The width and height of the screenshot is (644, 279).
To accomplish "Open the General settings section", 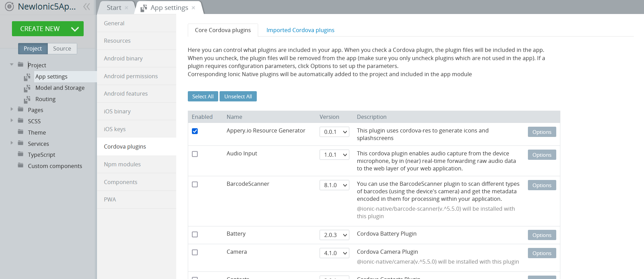I will 137,23.
